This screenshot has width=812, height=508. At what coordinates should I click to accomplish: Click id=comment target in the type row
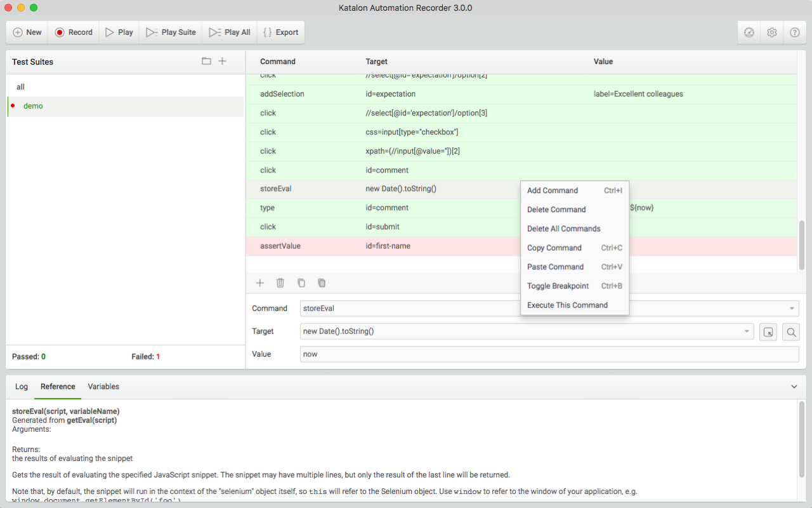(x=387, y=208)
